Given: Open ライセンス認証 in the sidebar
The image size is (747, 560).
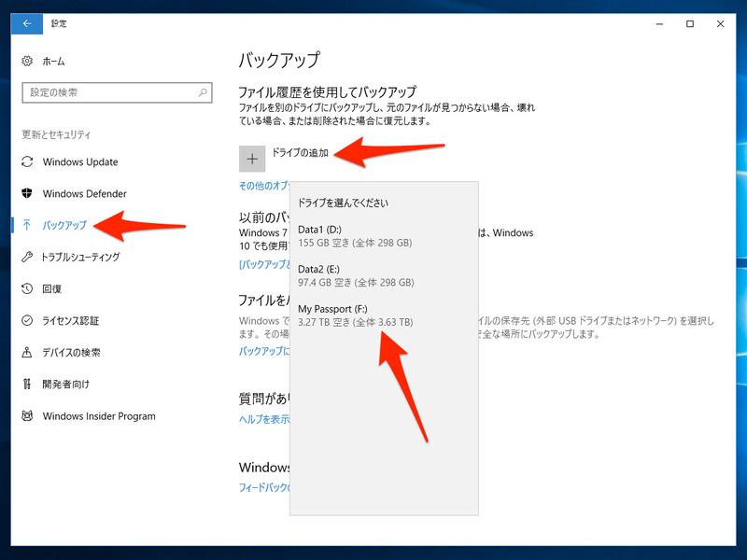Looking at the screenshot, I should point(71,320).
